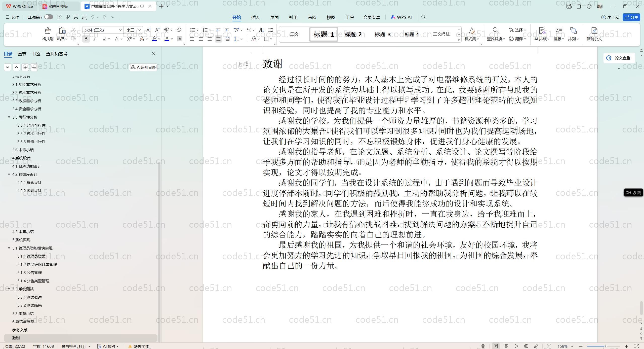Toggle bold formatting with the B icon
This screenshot has width=644, height=349.
86,39
